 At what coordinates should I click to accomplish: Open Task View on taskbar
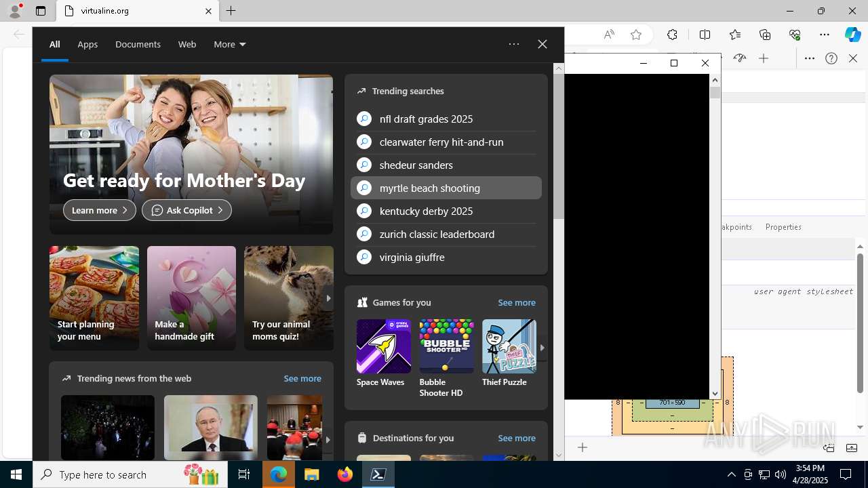tap(244, 474)
